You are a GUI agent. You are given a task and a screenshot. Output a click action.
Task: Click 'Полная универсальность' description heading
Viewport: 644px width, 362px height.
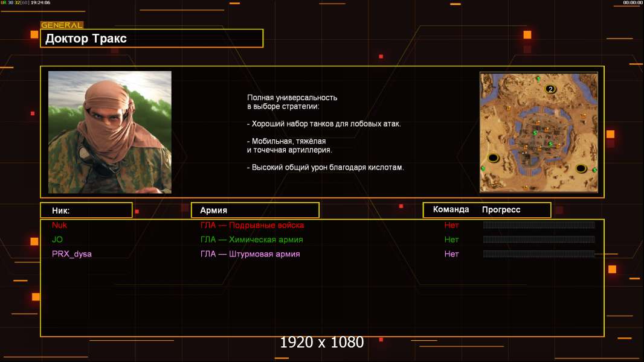292,98
